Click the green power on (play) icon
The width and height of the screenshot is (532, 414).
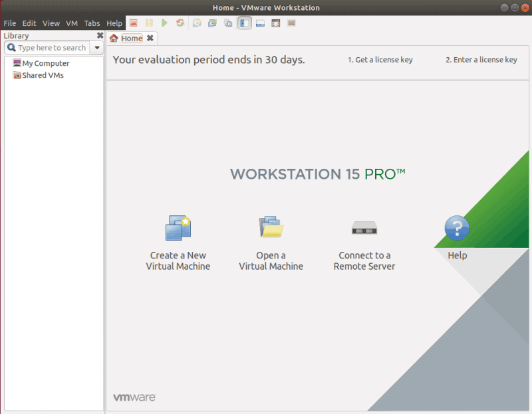tap(164, 23)
